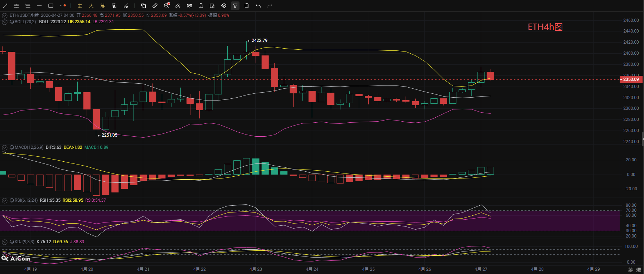644x274 pixels.
Task: Click the 2353.09 current price tag
Action: 631,79
